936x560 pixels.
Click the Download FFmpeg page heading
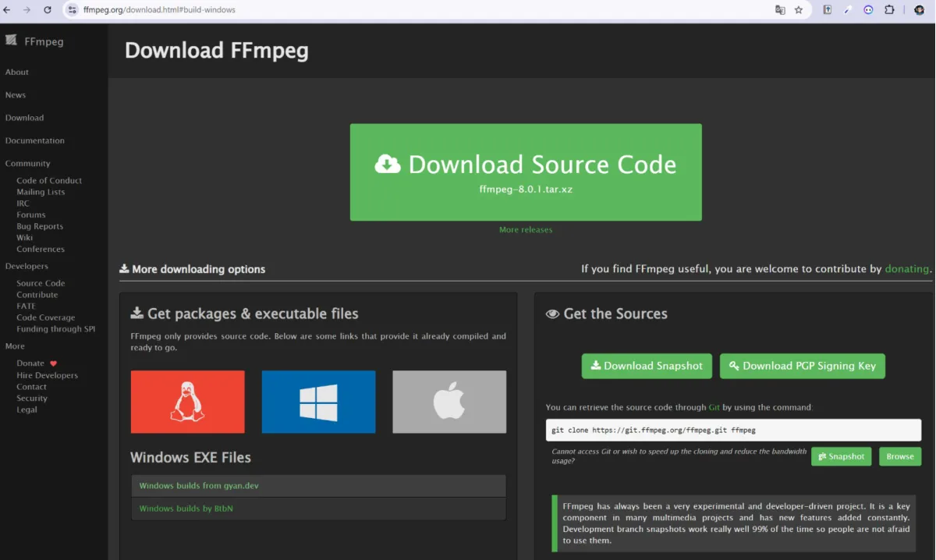217,51
